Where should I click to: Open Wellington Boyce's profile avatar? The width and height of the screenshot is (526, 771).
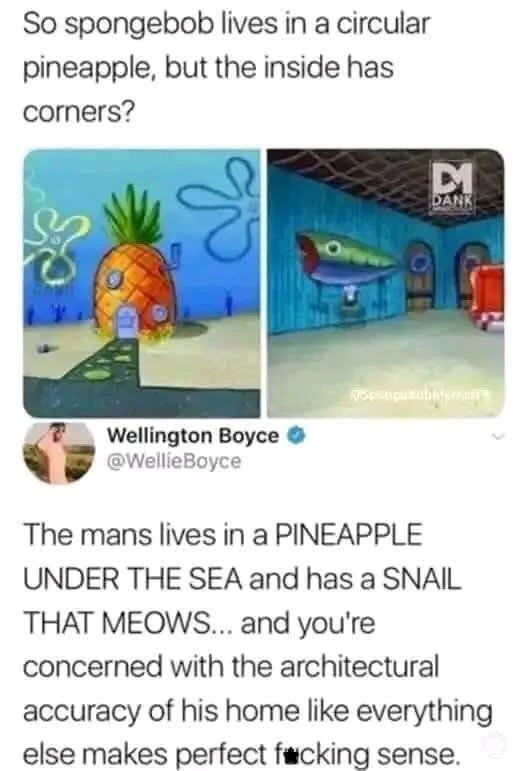point(59,453)
